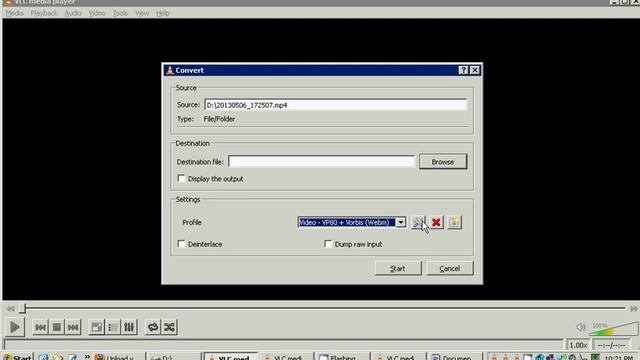The height and width of the screenshot is (360, 640).
Task: Open the Tools menu
Action: (x=120, y=13)
